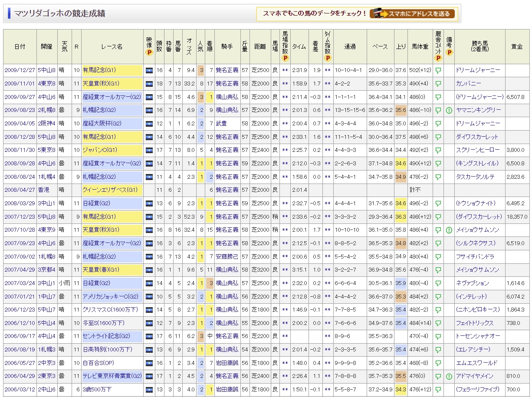Click the premium P icon under タイム指数 header

click(328, 58)
